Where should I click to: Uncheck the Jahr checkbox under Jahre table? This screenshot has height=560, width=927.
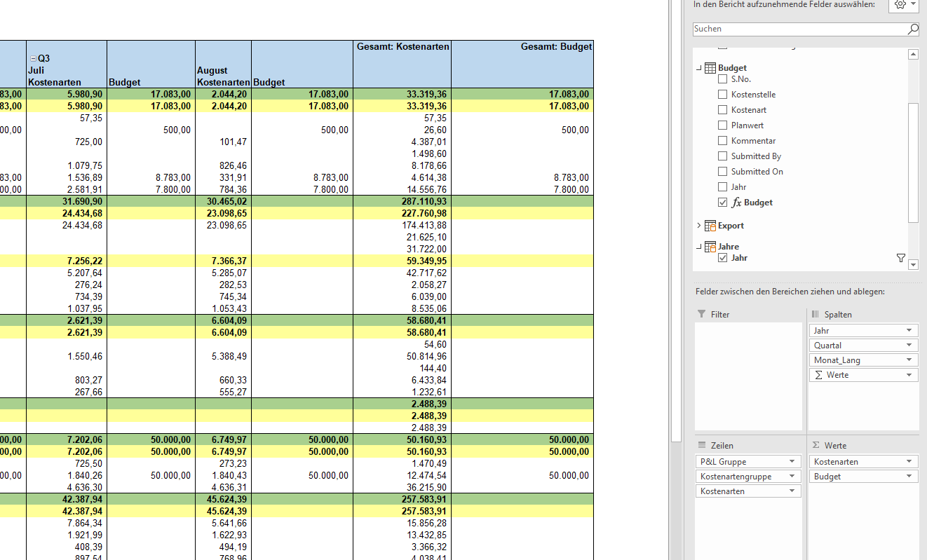(x=723, y=258)
